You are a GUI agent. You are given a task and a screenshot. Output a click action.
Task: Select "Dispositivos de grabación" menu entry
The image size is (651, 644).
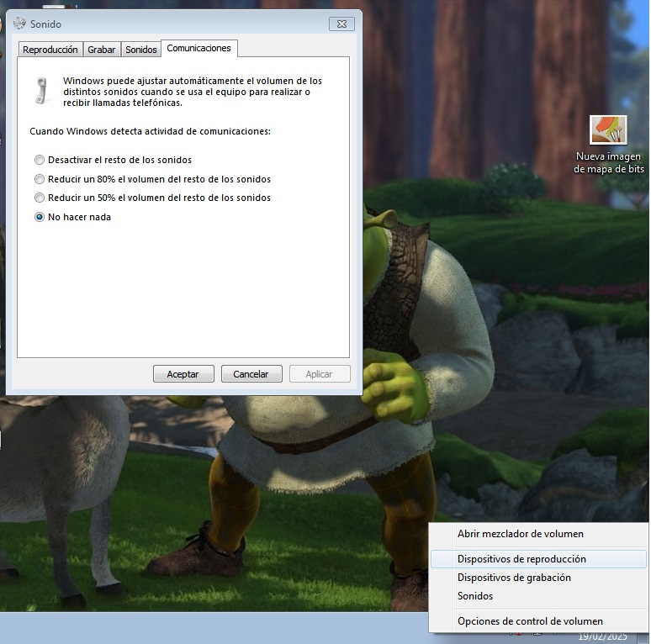pos(538,578)
